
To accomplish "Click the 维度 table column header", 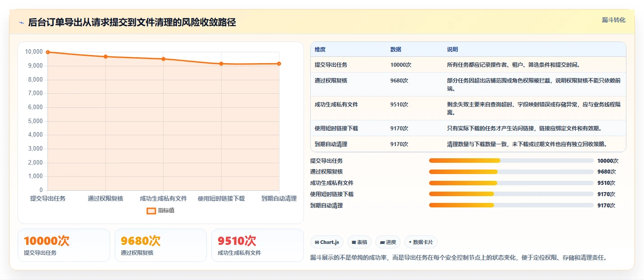I will pyautogui.click(x=320, y=50).
